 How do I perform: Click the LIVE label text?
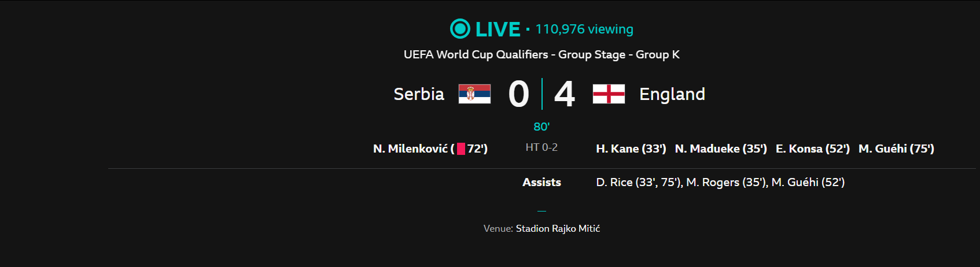[x=498, y=29]
